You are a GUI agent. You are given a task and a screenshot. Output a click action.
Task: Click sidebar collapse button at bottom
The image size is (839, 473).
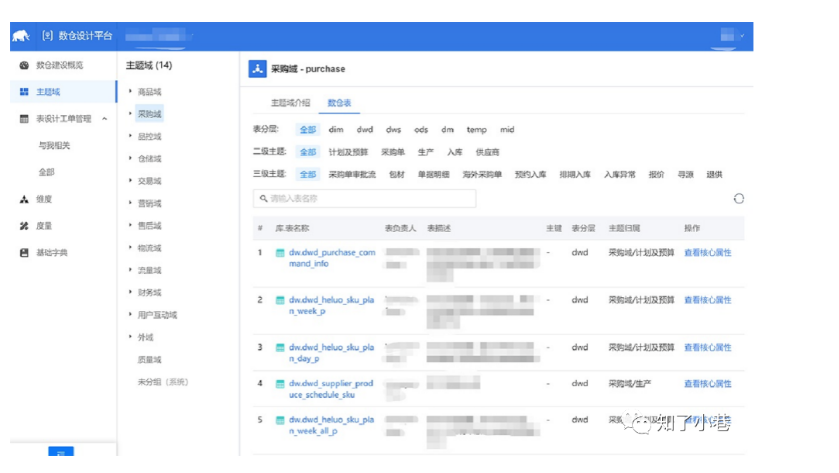click(x=61, y=451)
